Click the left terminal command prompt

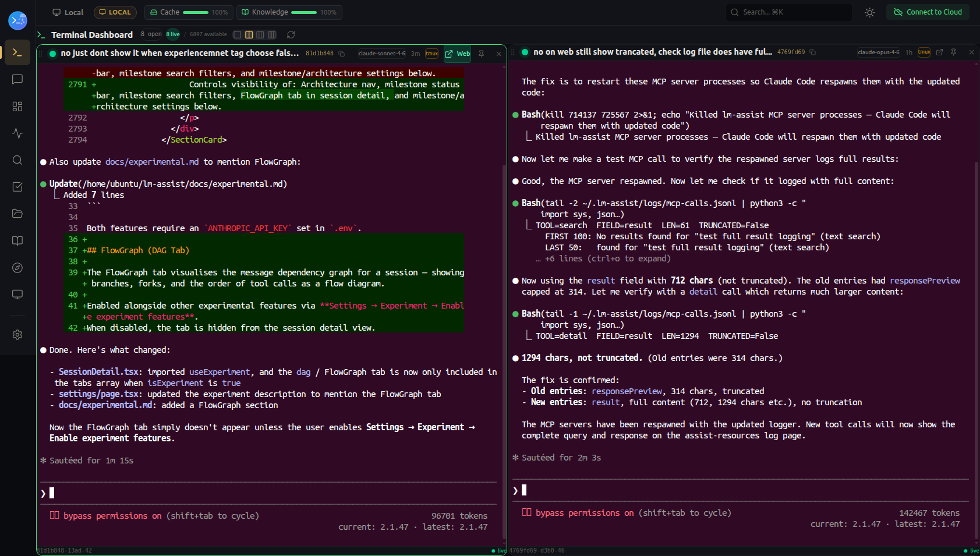coord(268,493)
